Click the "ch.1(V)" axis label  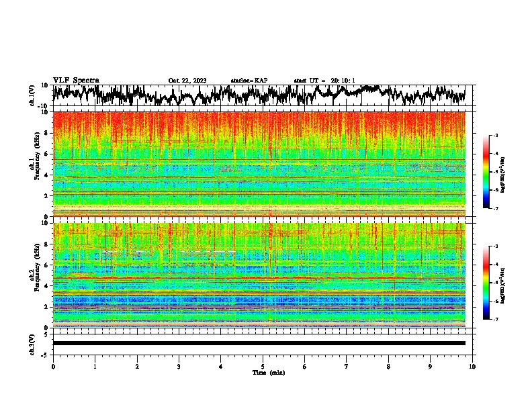click(32, 95)
